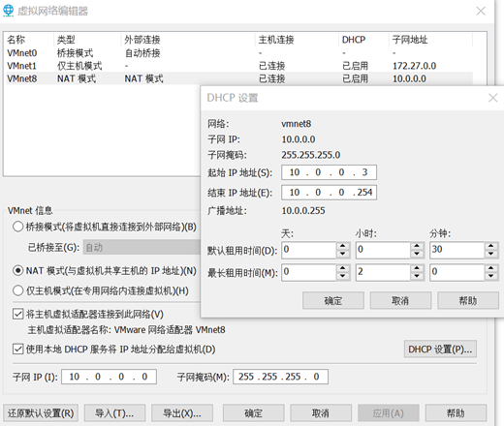
Task: Toggle 将主机虚拟适配器连接到此网络 checkbox
Action: pos(17,314)
